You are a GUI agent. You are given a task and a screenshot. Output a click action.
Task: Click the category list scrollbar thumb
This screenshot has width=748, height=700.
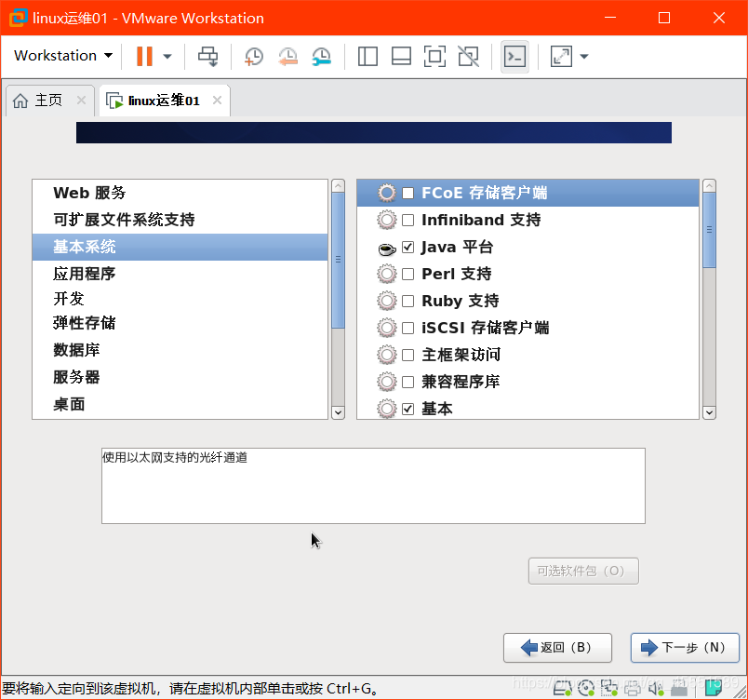[x=338, y=260]
